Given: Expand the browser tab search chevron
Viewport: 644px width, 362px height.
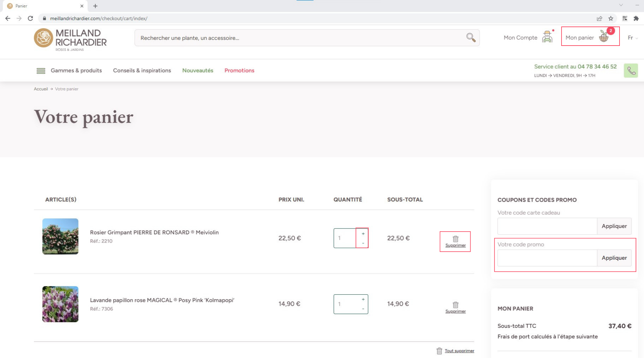Looking at the screenshot, I should [621, 5].
